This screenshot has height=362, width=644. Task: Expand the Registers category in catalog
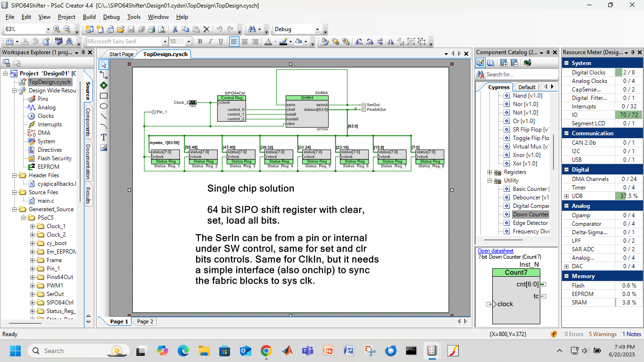click(489, 172)
